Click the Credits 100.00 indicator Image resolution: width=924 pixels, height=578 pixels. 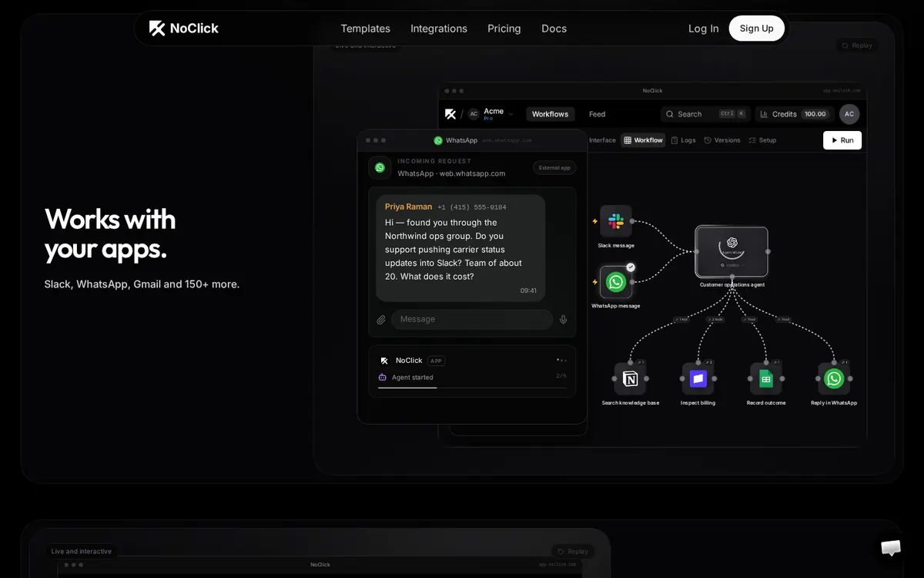795,114
